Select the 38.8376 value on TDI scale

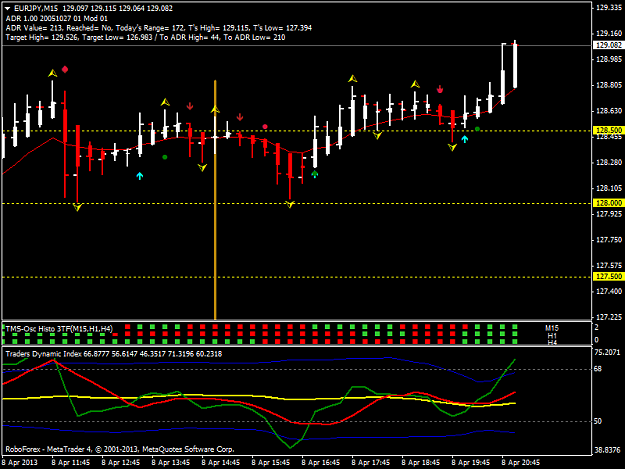point(607,450)
